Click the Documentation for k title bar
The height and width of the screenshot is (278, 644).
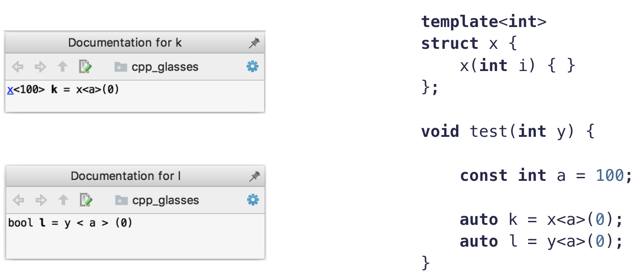(x=134, y=43)
